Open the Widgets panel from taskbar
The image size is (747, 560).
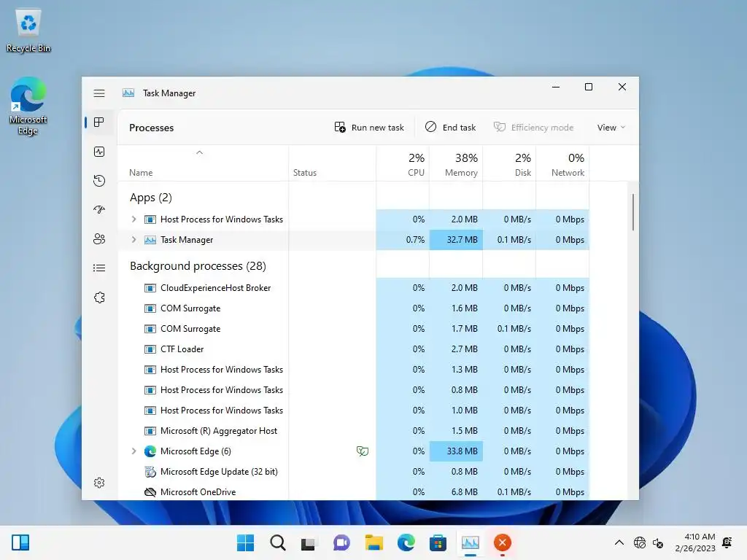(20, 542)
